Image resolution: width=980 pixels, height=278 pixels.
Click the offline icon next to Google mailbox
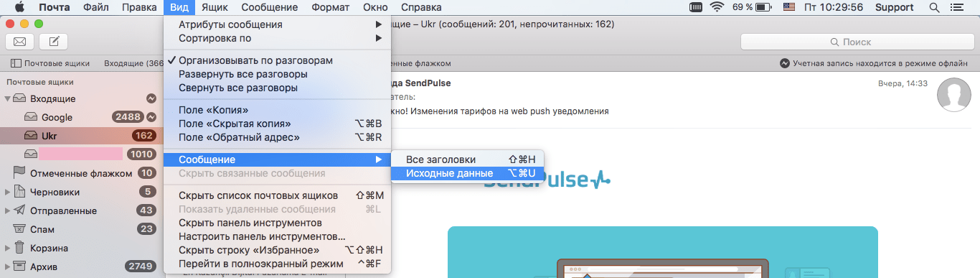coord(151,117)
